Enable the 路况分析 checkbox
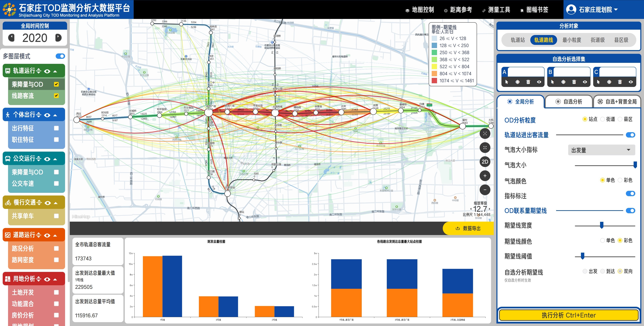Viewport: 644px width, 326px height. pyautogui.click(x=57, y=248)
